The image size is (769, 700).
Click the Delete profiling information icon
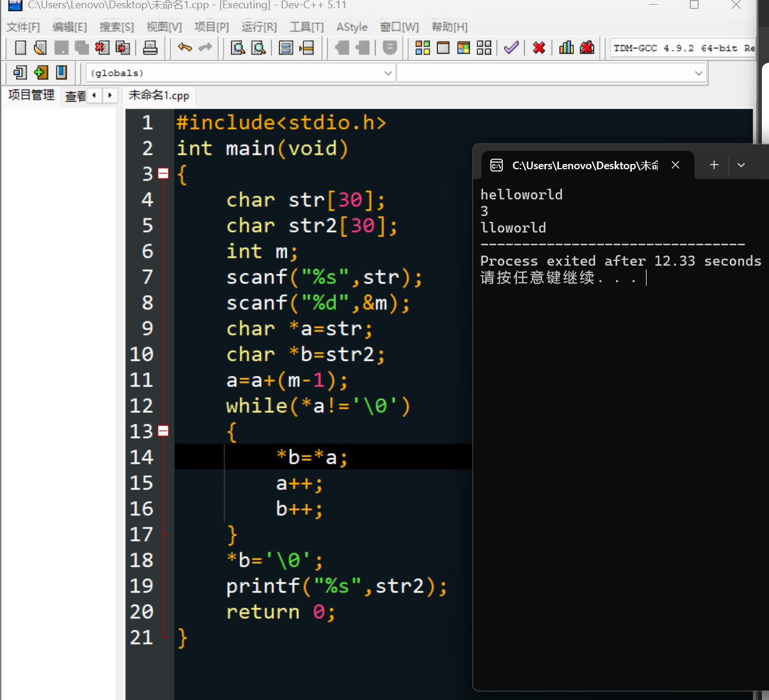[x=587, y=48]
